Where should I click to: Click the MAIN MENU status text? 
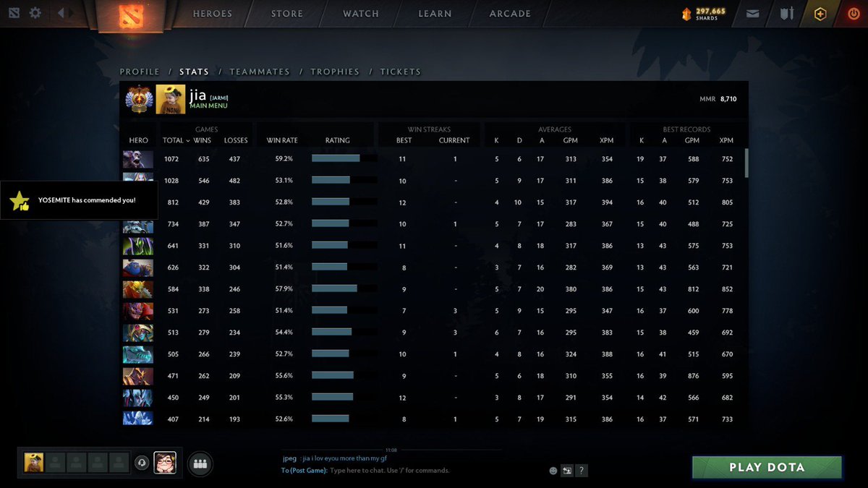(208, 106)
